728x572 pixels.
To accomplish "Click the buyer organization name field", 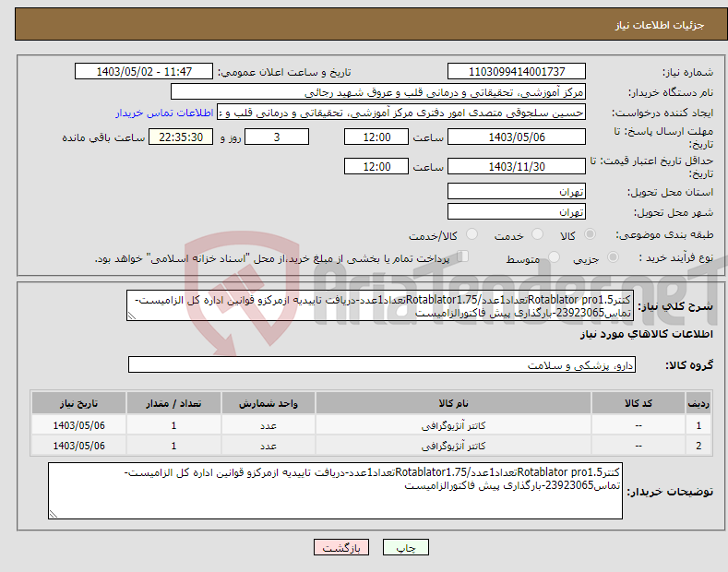I will 378,92.
